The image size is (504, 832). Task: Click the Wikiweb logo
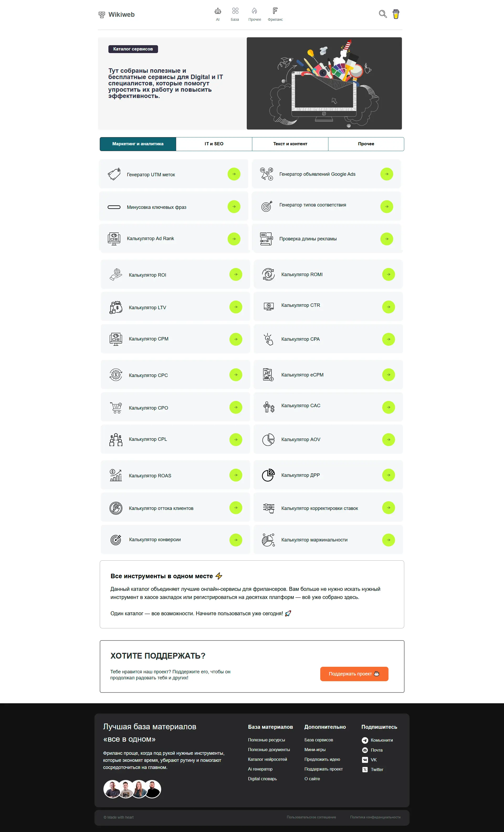tap(117, 14)
